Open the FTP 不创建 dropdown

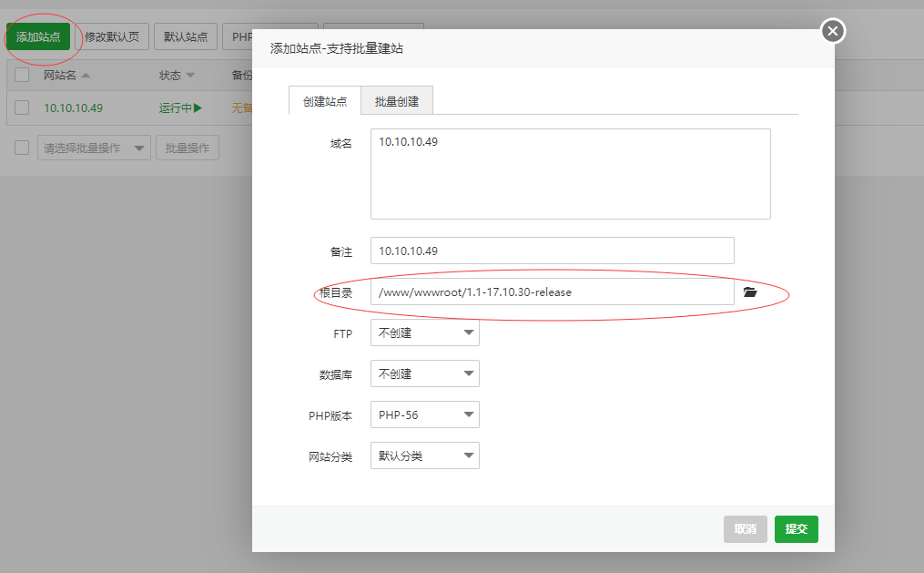click(x=424, y=333)
